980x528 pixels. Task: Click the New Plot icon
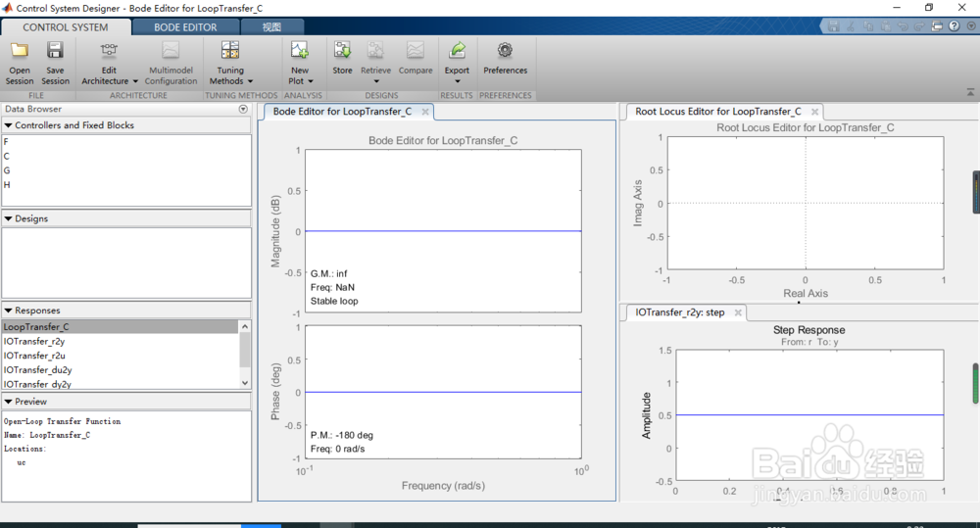pos(299,51)
